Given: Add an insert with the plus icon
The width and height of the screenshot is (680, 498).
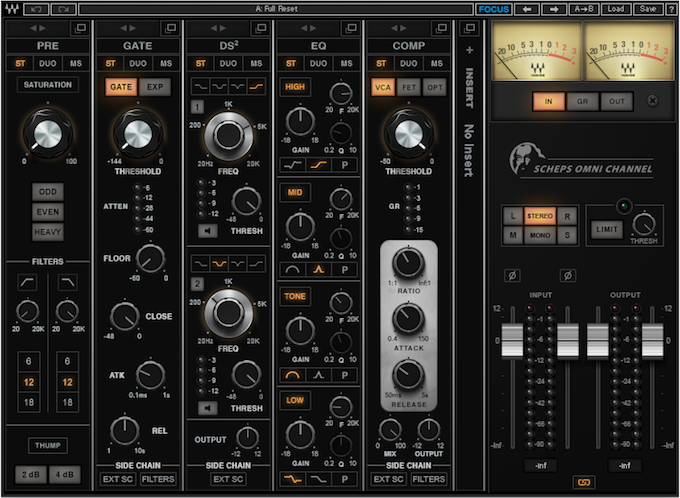Looking at the screenshot, I should 469,50.
